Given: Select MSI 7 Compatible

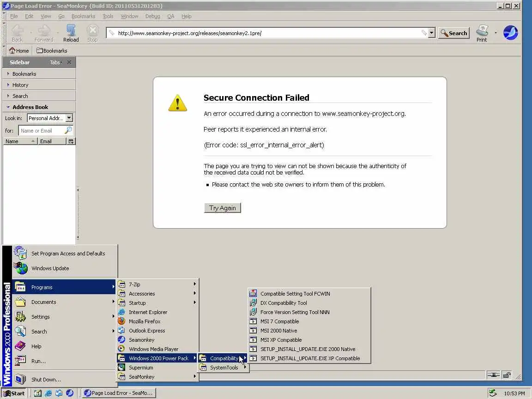Looking at the screenshot, I should [x=309, y=321].
